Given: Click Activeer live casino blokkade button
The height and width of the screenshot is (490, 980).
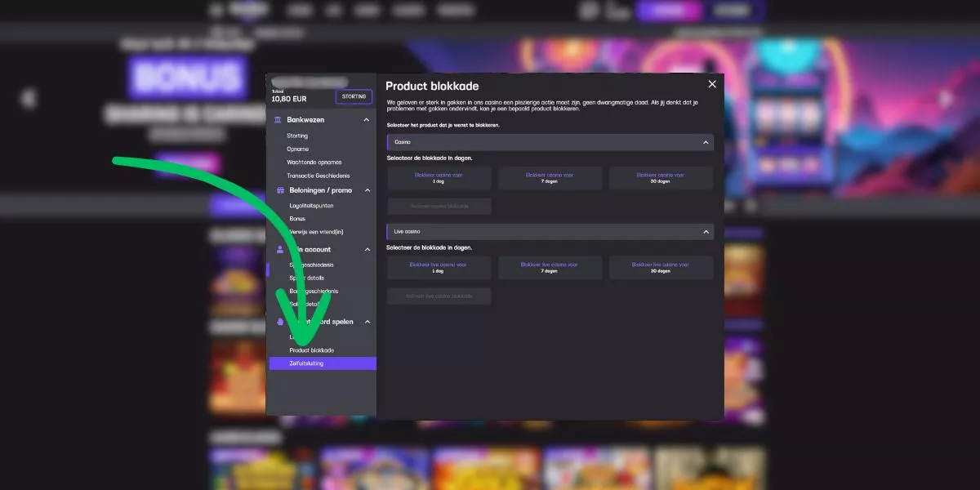Looking at the screenshot, I should (x=439, y=296).
